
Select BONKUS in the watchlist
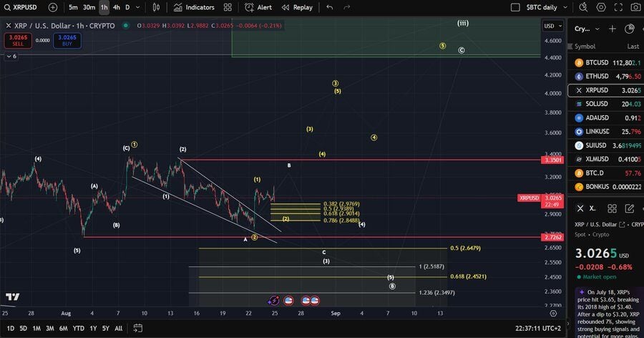click(x=606, y=187)
